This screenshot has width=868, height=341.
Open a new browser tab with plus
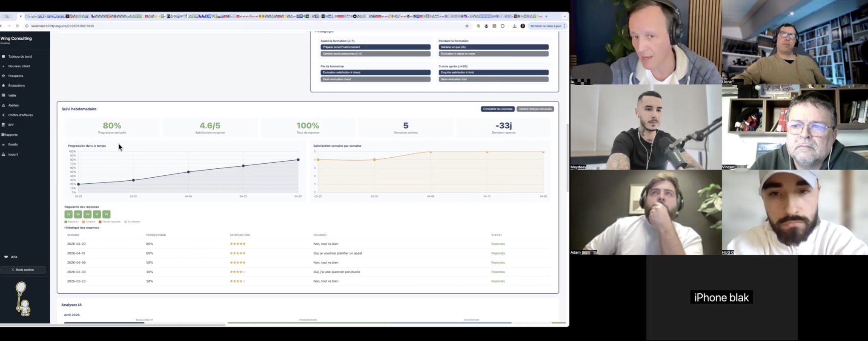pos(546,16)
